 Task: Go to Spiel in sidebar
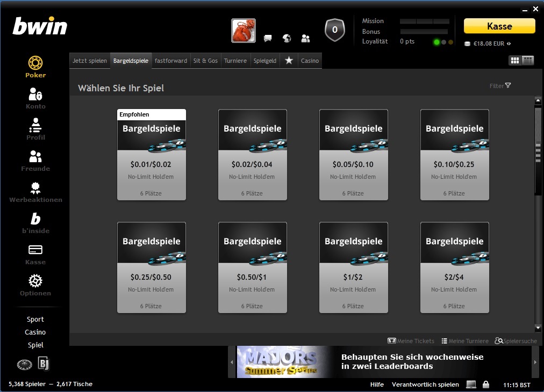[x=35, y=345]
